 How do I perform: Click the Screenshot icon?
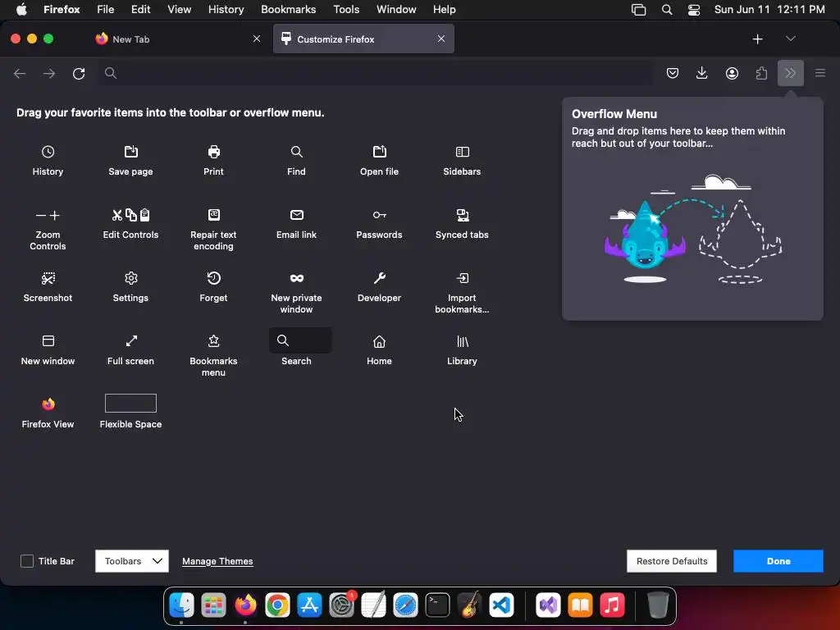tap(48, 278)
